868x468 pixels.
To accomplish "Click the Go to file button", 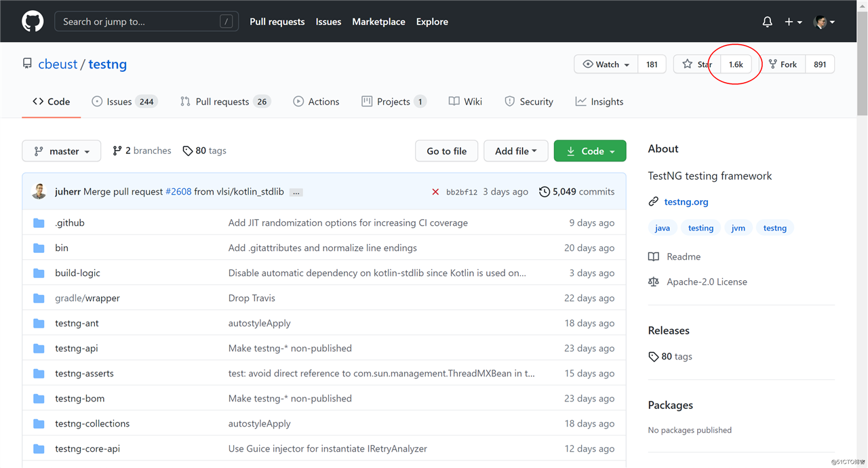I will [x=446, y=151].
